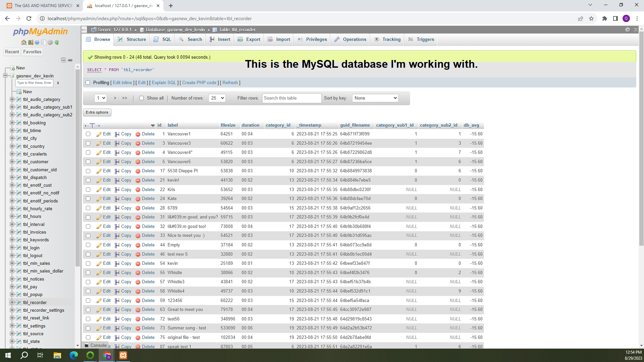Click the New table icon under gasnew_dev_kevin
The height and width of the screenshot is (362, 644).
19,92
